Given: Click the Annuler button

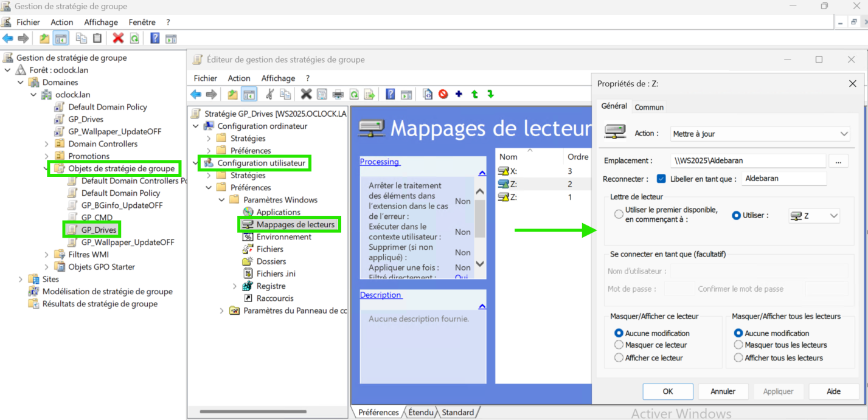Looking at the screenshot, I should coord(723,391).
